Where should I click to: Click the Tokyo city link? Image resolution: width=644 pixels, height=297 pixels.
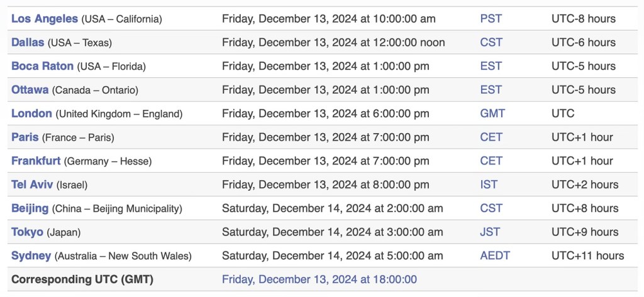(27, 232)
